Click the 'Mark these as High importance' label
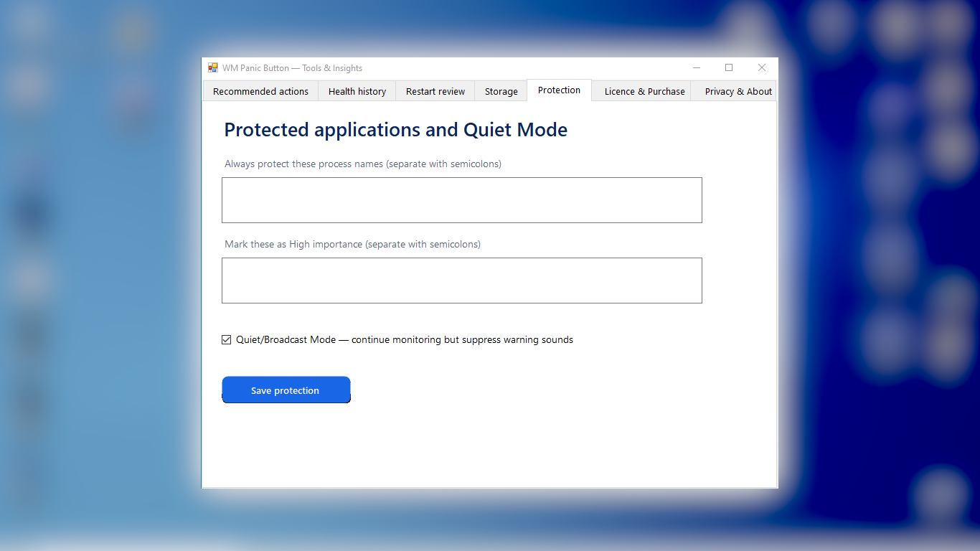Viewport: 980px width, 551px height. tap(352, 245)
